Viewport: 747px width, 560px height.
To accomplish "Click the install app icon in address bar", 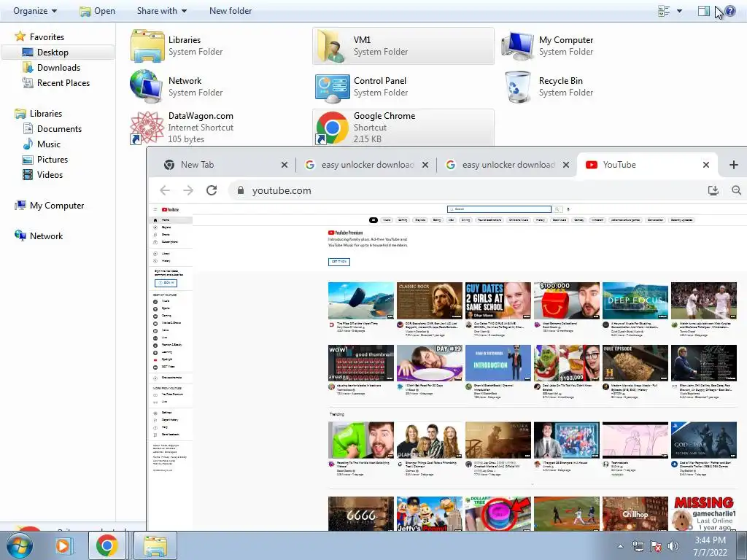I will 713,190.
